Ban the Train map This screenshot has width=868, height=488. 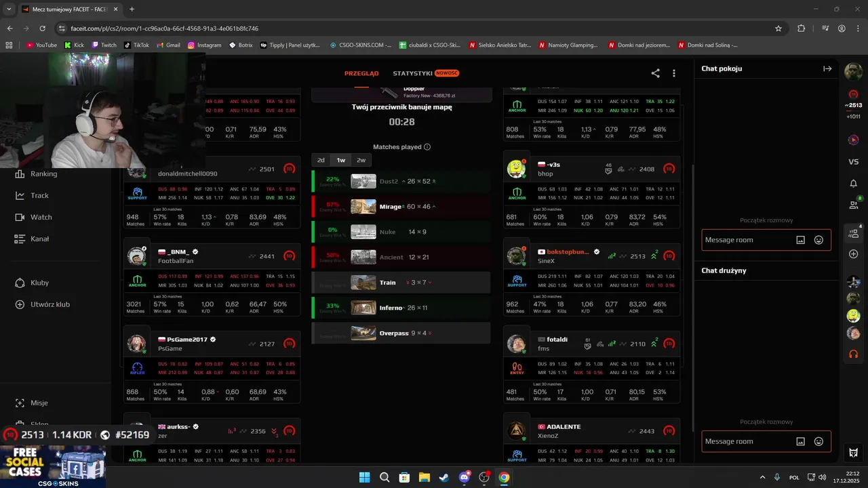(401, 283)
